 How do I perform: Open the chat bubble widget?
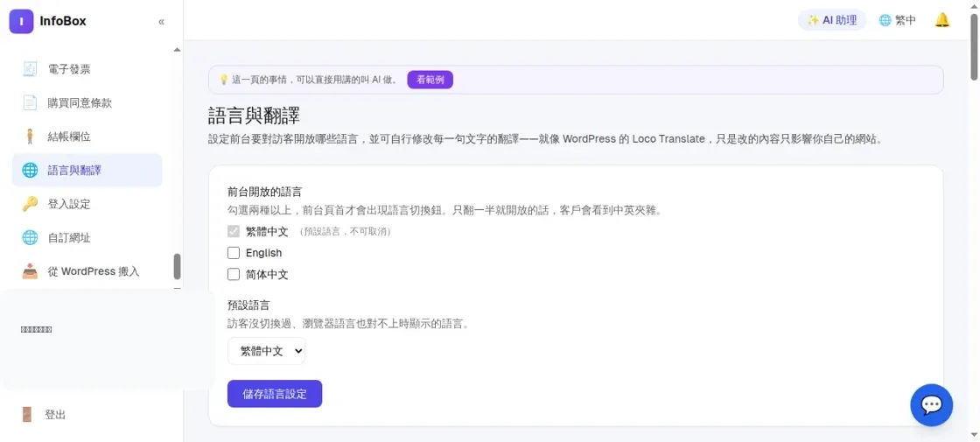click(931, 405)
